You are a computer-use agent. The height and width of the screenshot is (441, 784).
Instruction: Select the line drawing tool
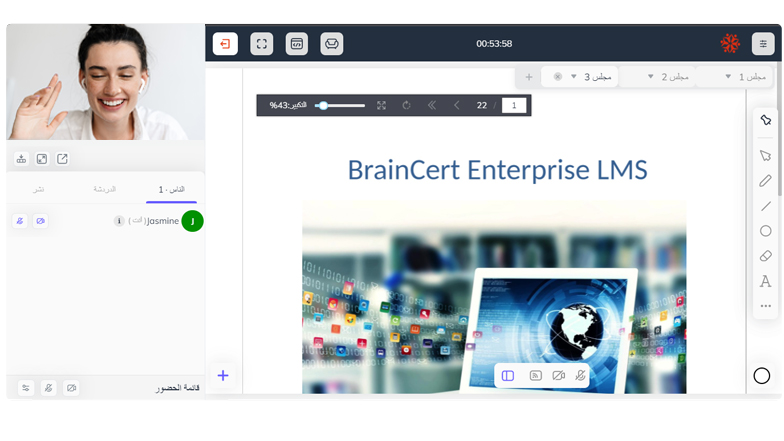(766, 206)
